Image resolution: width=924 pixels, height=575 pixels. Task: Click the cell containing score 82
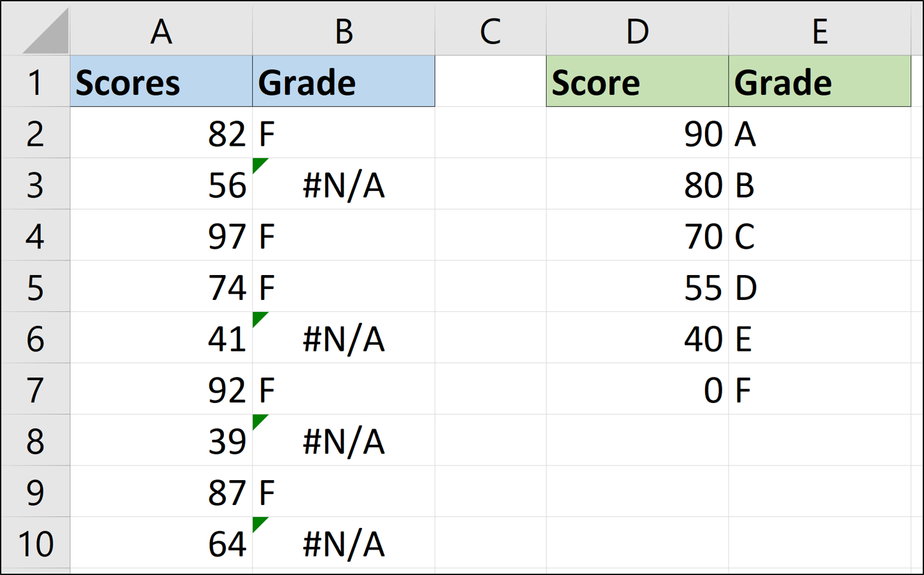click(x=161, y=134)
